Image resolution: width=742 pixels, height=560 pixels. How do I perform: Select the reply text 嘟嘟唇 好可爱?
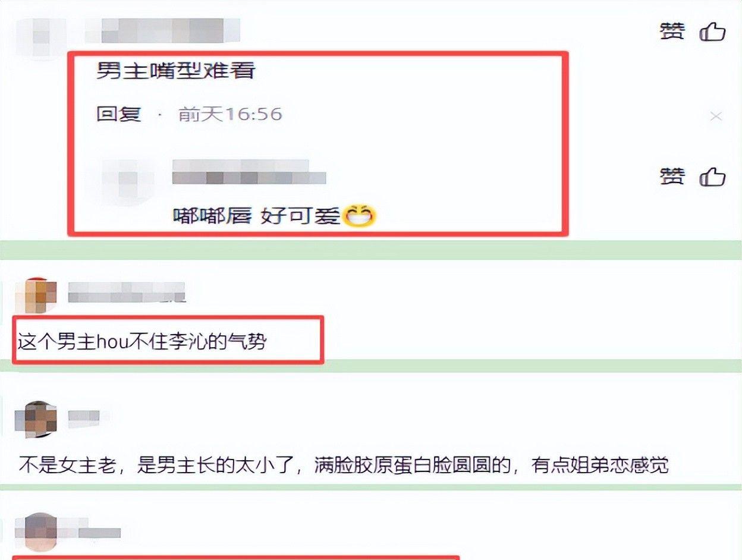pos(257,217)
